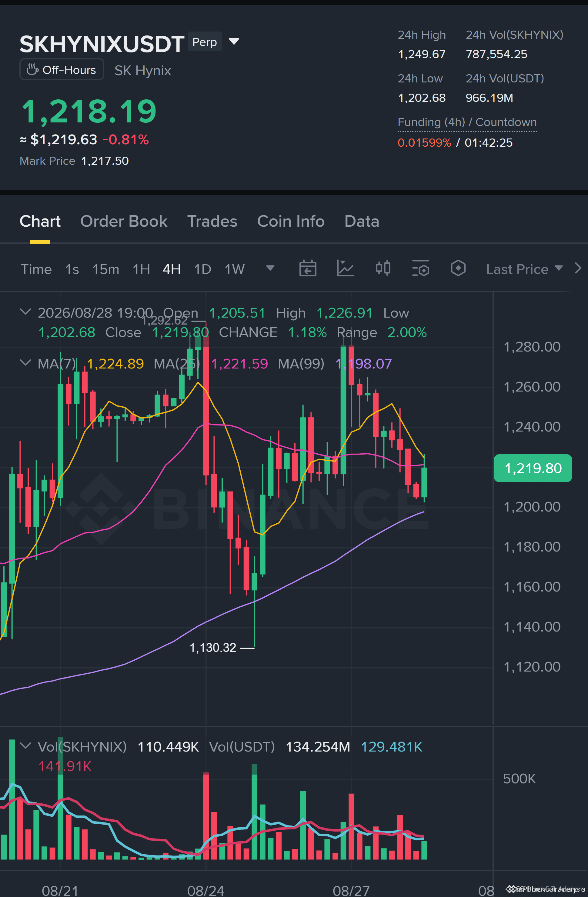Select the 1H interval
The image size is (588, 897).
click(141, 269)
